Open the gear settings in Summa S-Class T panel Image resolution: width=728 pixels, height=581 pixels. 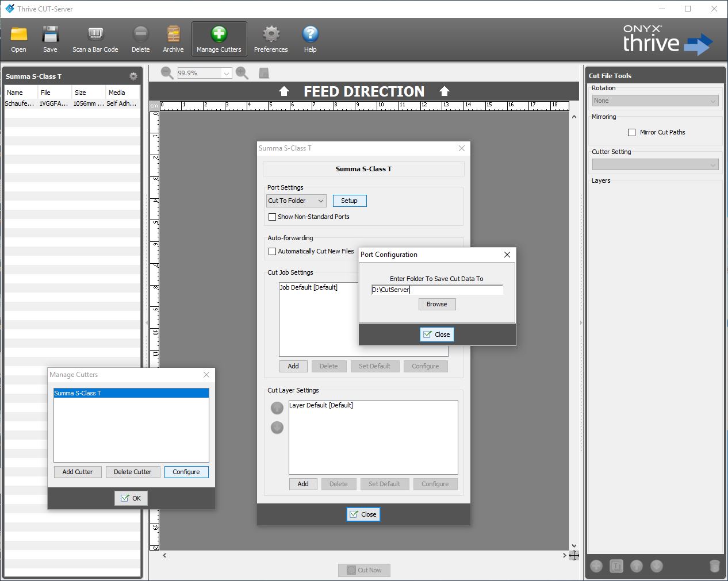point(133,76)
